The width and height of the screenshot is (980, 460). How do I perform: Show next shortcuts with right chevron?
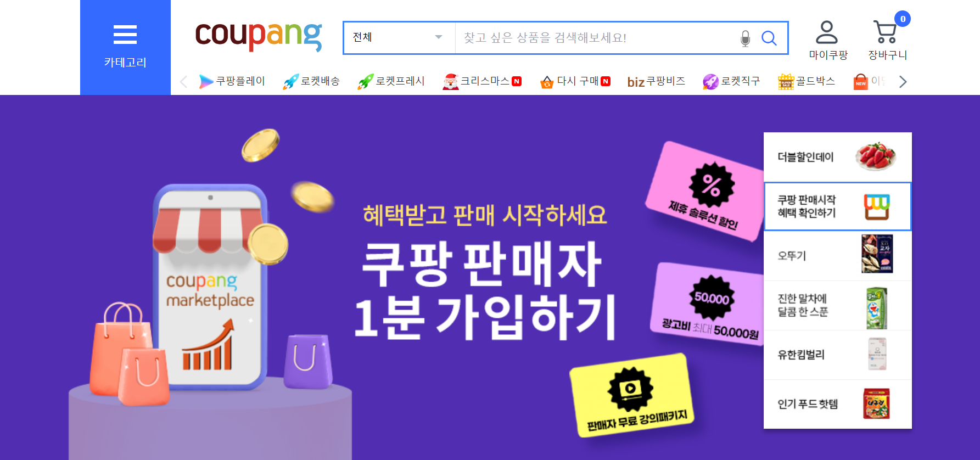(903, 81)
